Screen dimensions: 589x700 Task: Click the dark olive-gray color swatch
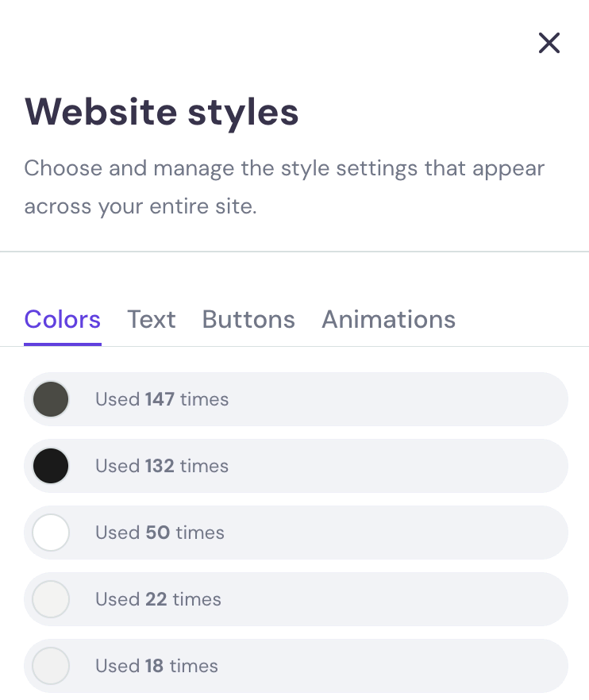pos(51,399)
